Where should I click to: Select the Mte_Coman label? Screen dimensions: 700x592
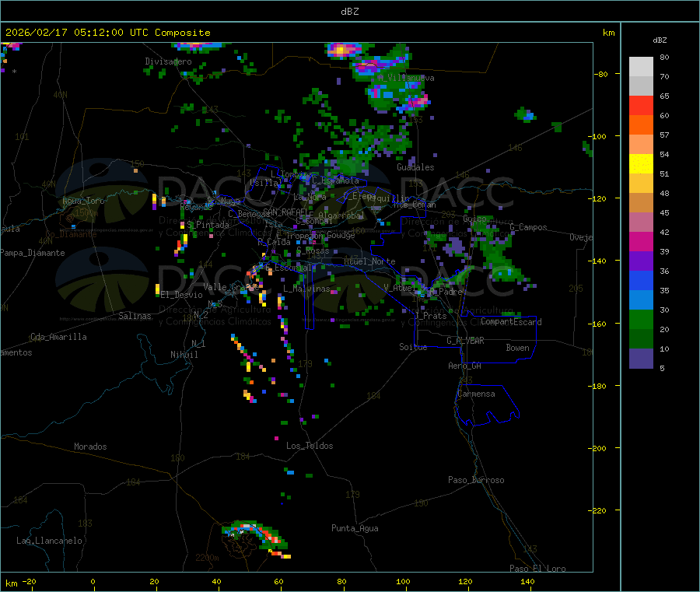point(415,205)
